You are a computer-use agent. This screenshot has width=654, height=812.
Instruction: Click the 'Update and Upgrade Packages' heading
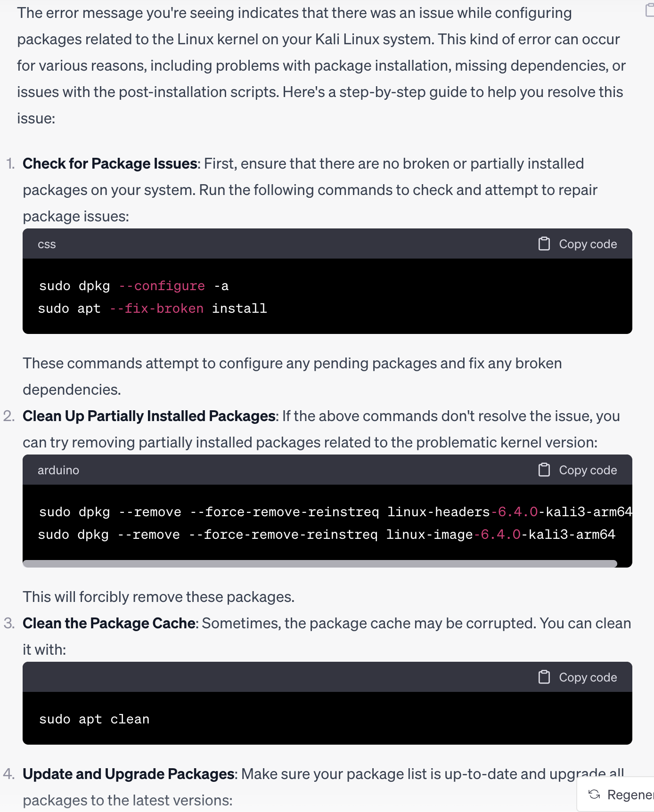129,774
